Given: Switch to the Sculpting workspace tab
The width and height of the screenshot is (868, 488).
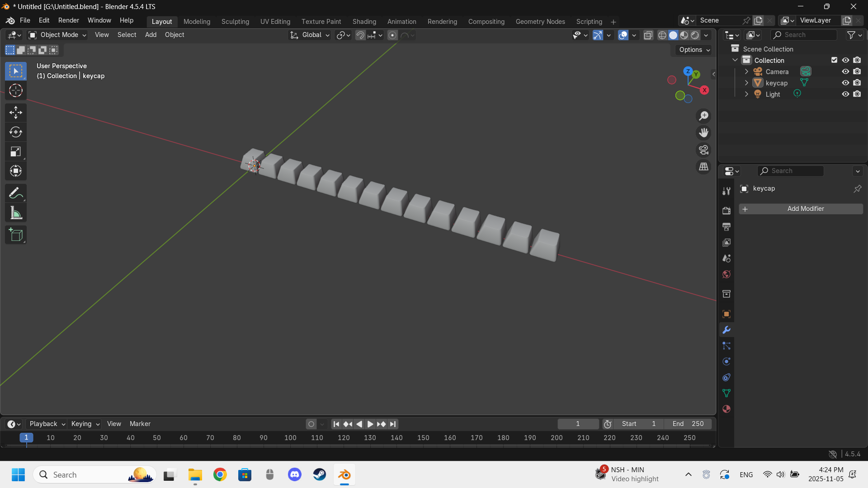Looking at the screenshot, I should point(235,21).
